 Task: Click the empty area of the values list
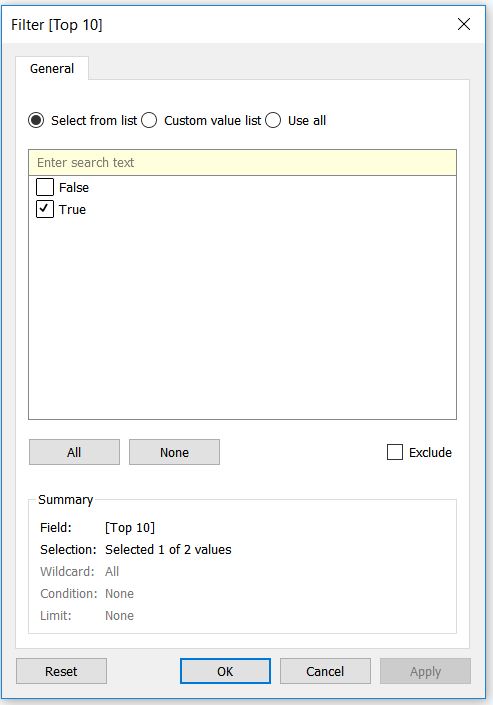[x=242, y=319]
